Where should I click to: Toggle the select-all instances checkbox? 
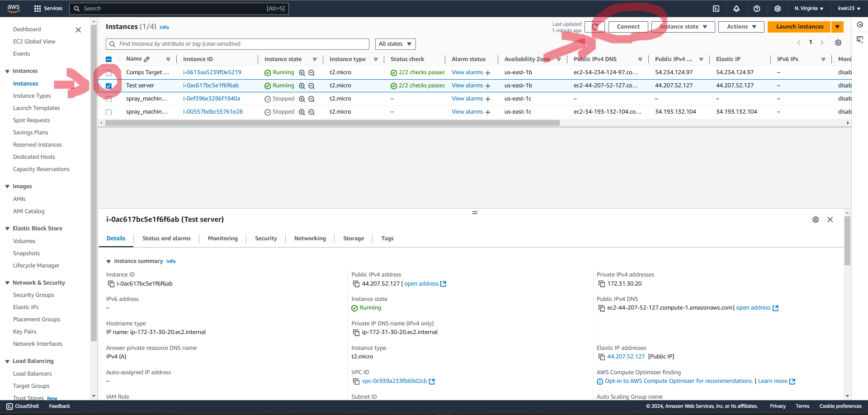(x=108, y=59)
